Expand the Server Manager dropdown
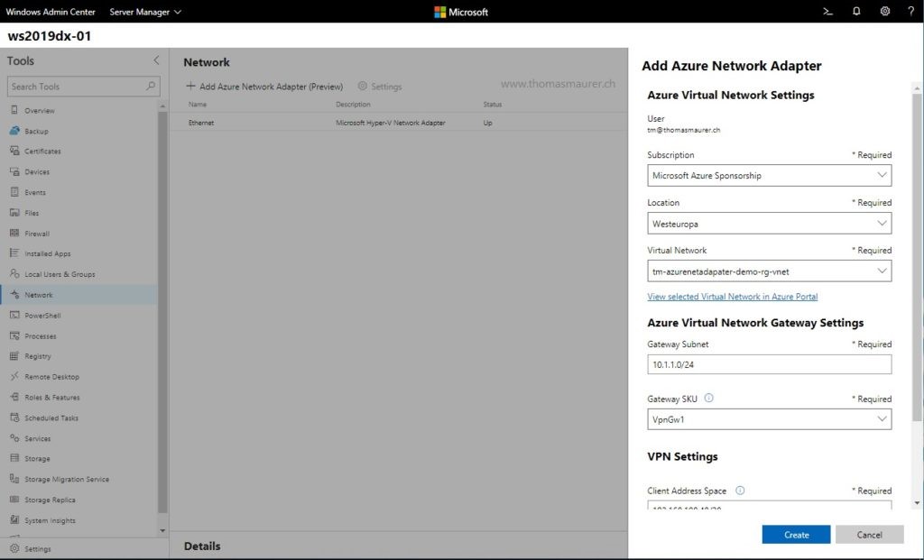The width and height of the screenshot is (924, 560). tap(145, 12)
